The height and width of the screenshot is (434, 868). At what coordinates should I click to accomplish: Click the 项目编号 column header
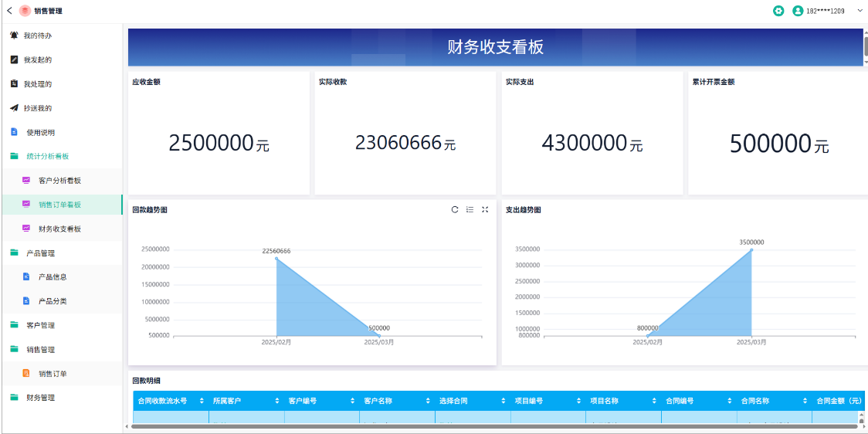pyautogui.click(x=548, y=401)
